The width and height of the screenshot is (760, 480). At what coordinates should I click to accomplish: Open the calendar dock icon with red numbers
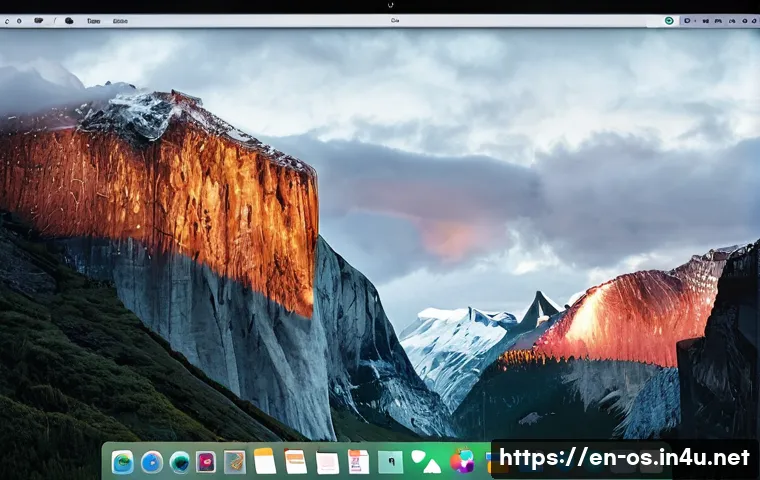358,461
